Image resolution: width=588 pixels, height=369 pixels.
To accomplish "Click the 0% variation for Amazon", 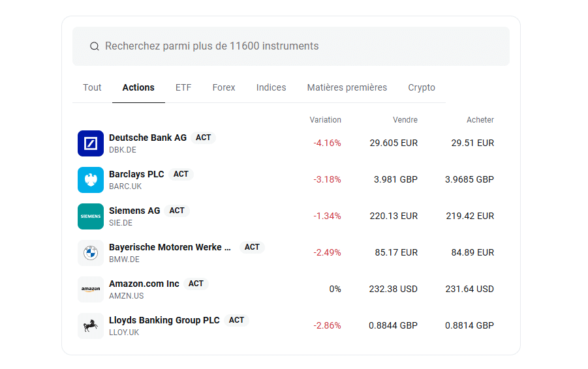I will tap(335, 289).
